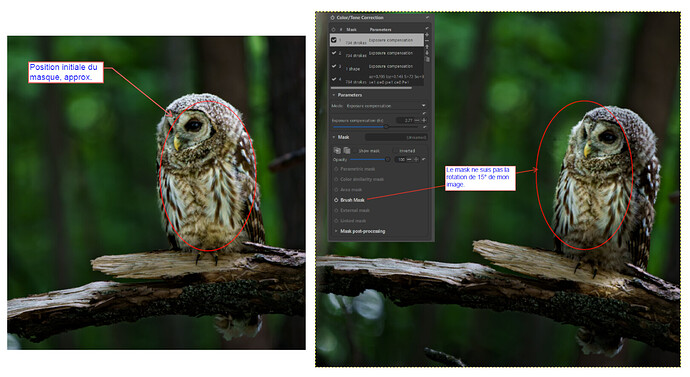
Task: Move the selected correction down
Action: click(427, 53)
